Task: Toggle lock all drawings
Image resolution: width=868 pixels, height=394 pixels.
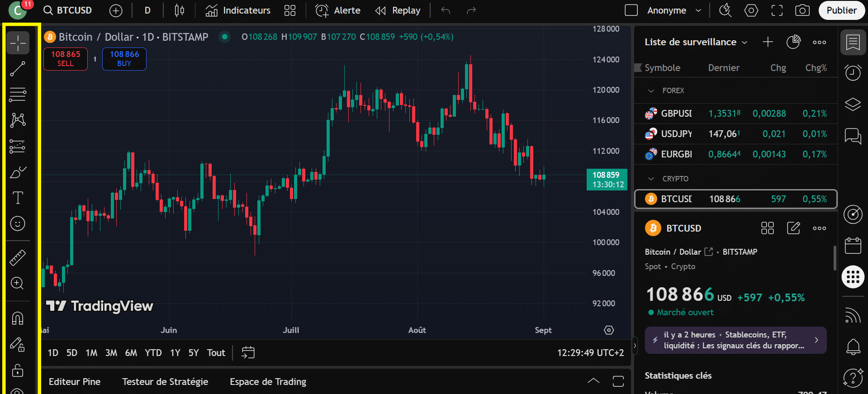Action: pos(18,370)
